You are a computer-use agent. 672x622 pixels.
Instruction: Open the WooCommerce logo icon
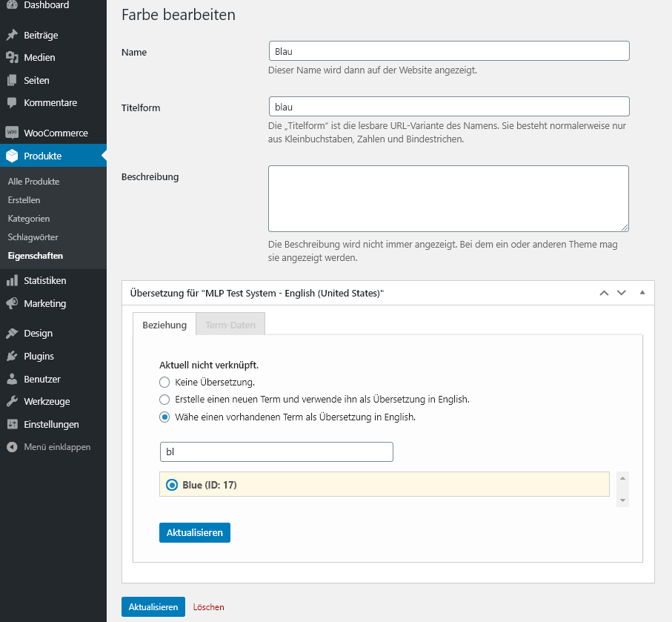pyautogui.click(x=12, y=133)
